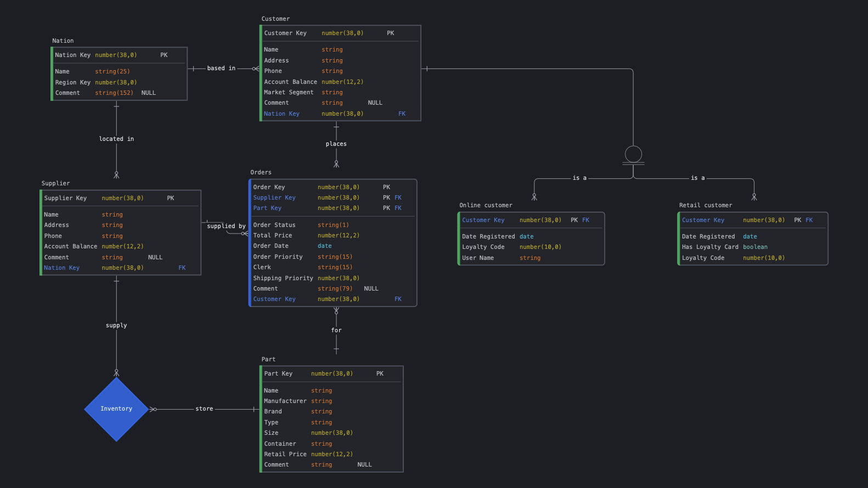868x488 pixels.
Task: Select Order Date attribute in Orders
Action: pyautogui.click(x=334, y=246)
